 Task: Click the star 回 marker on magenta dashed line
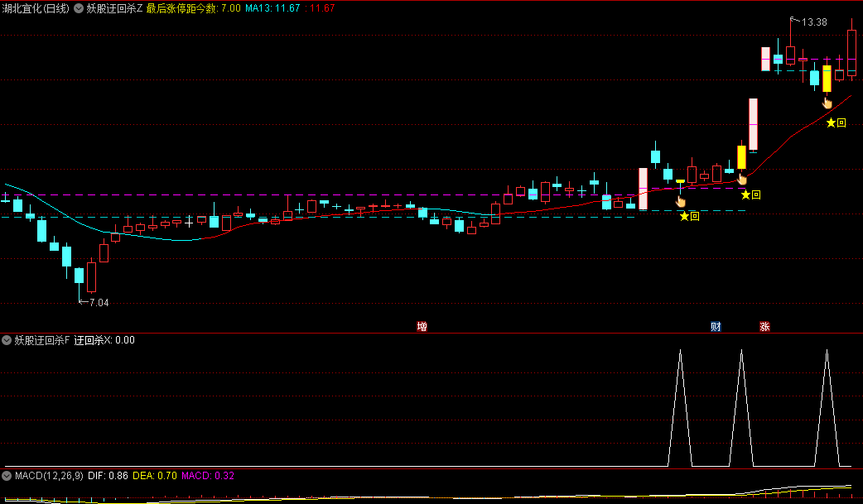click(x=750, y=194)
